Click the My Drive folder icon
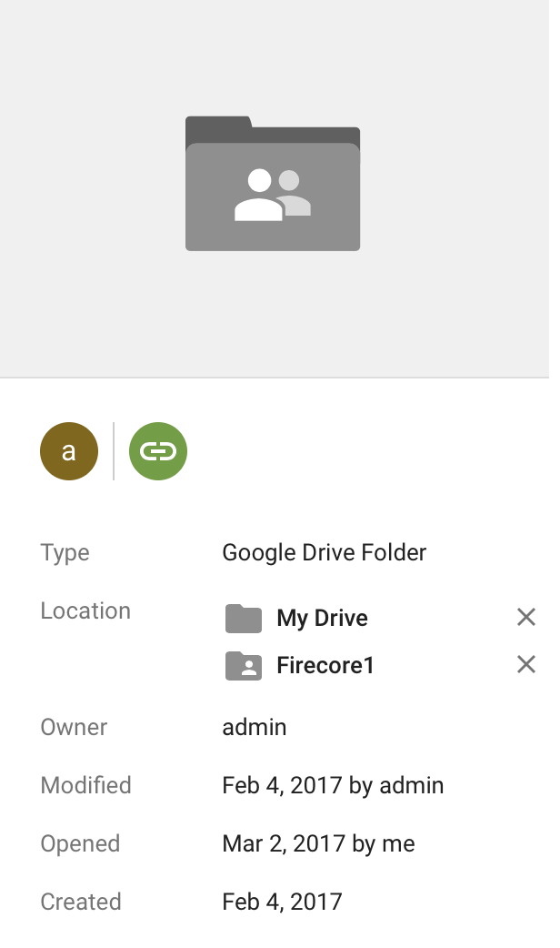The width and height of the screenshot is (560, 948). 244,619
